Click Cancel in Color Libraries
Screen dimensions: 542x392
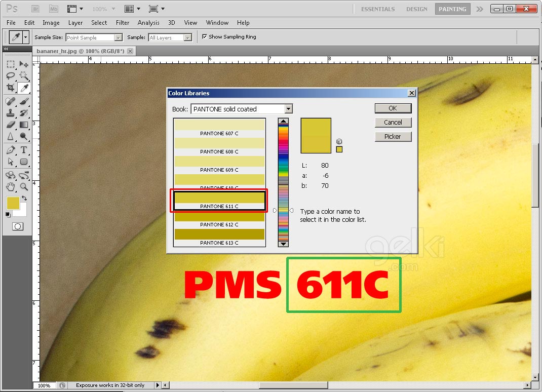[393, 123]
